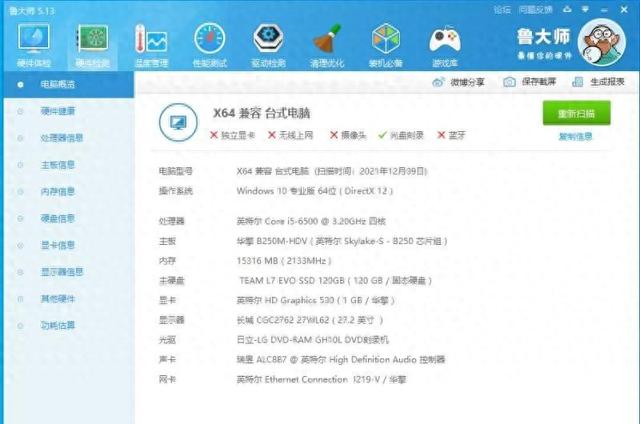Click the 保存截屏 camera icon

click(509, 82)
